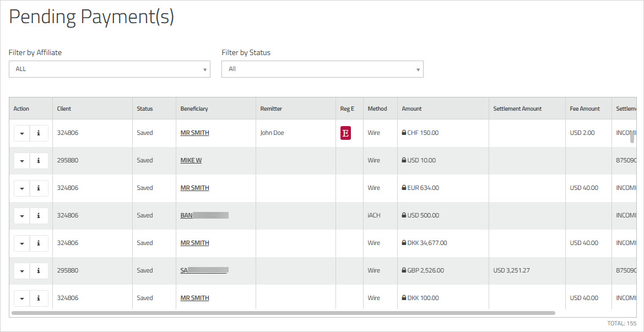Select client 295880 in the MIKE W row
644x332 pixels.
[68, 160]
